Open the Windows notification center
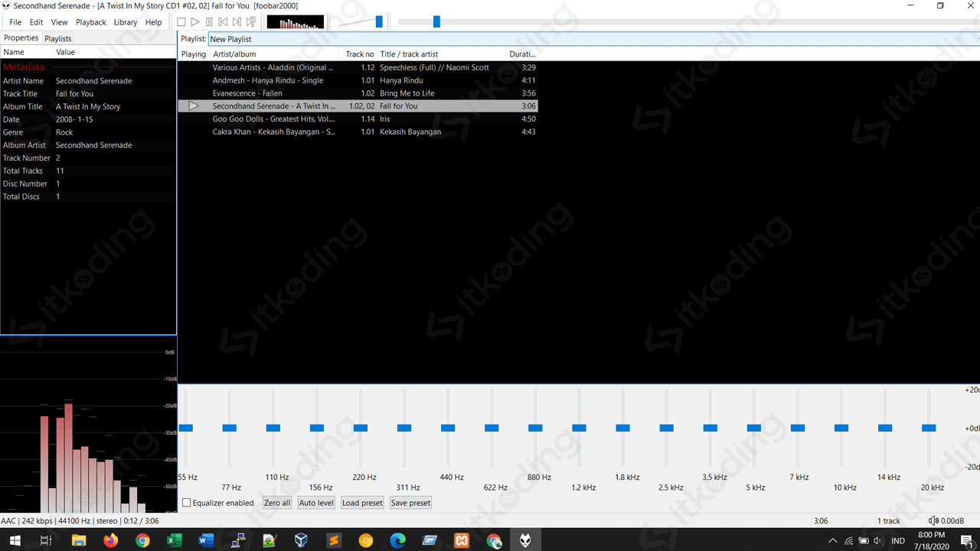The height and width of the screenshot is (551, 980). (967, 541)
